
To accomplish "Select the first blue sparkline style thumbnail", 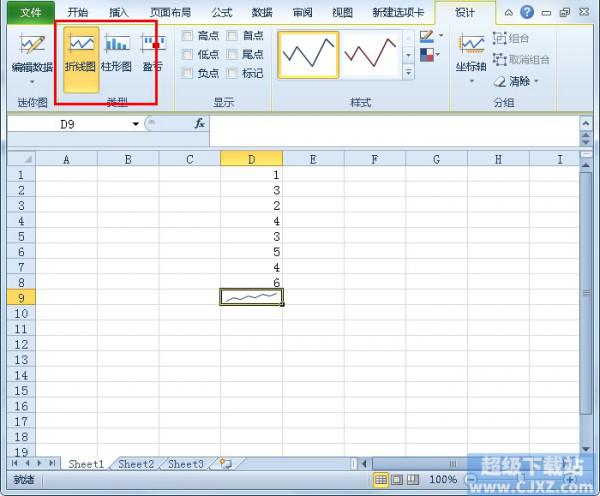I will pyautogui.click(x=308, y=55).
